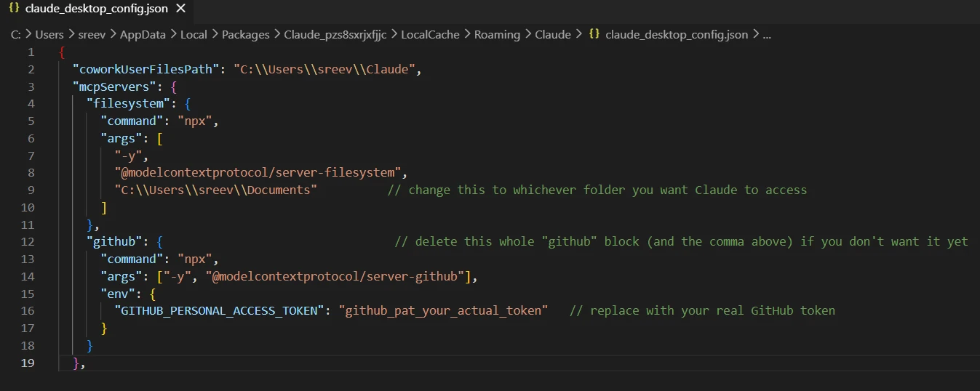Click the "command" key on line 5
The width and height of the screenshot is (980, 391).
point(132,121)
